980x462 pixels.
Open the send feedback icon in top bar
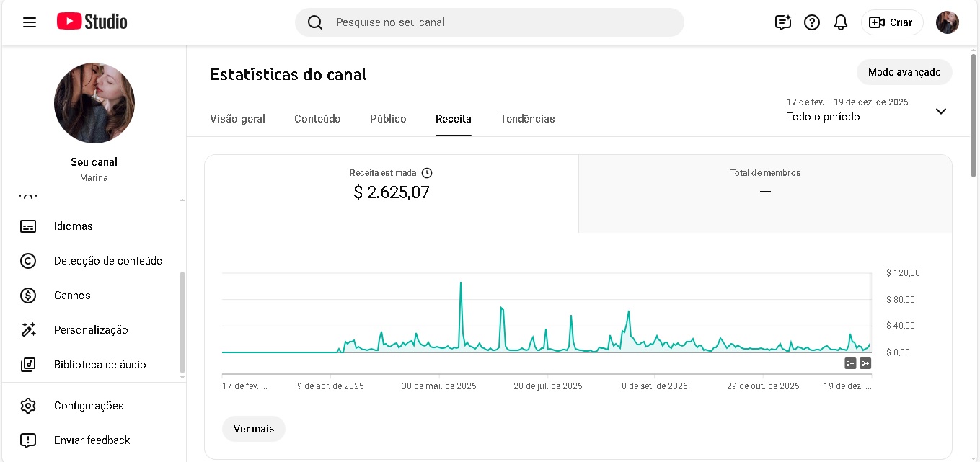pos(783,22)
